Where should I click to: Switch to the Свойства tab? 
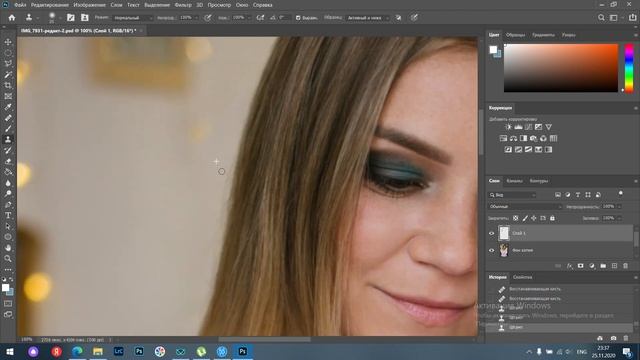tap(522, 277)
